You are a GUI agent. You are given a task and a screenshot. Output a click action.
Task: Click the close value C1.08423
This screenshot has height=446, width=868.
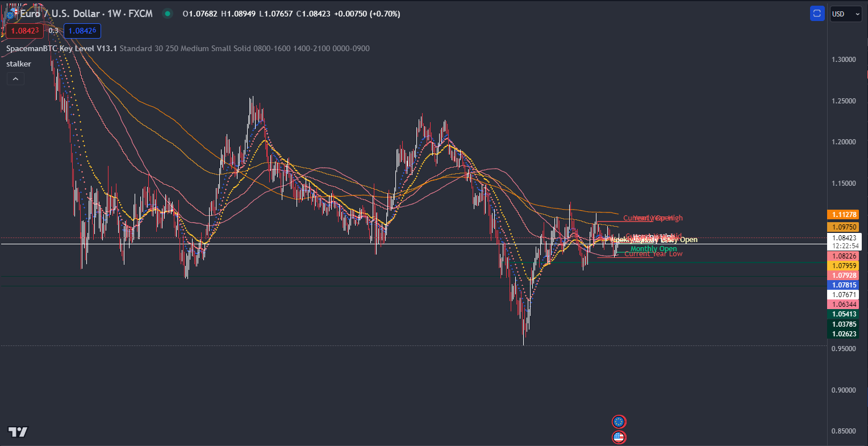tap(313, 14)
